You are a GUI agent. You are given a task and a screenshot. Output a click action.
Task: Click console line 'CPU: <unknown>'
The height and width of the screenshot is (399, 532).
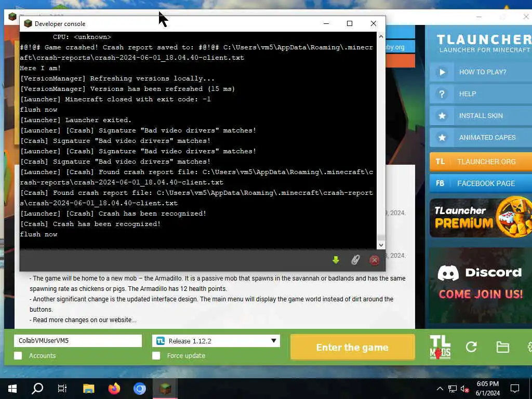pos(82,37)
